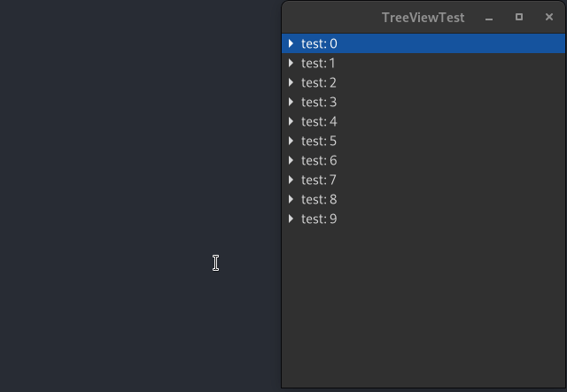Select the test: 7 row label
The height and width of the screenshot is (392, 567).
tap(319, 181)
